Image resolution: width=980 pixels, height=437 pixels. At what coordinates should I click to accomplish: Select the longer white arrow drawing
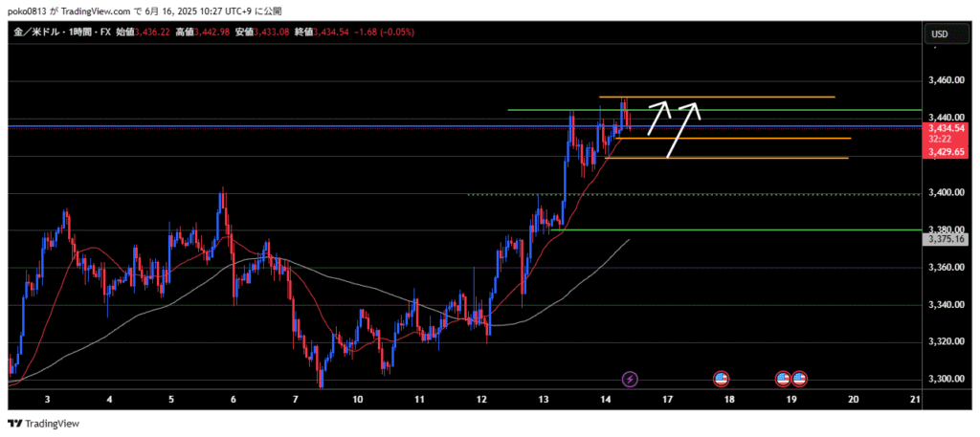[x=683, y=129]
